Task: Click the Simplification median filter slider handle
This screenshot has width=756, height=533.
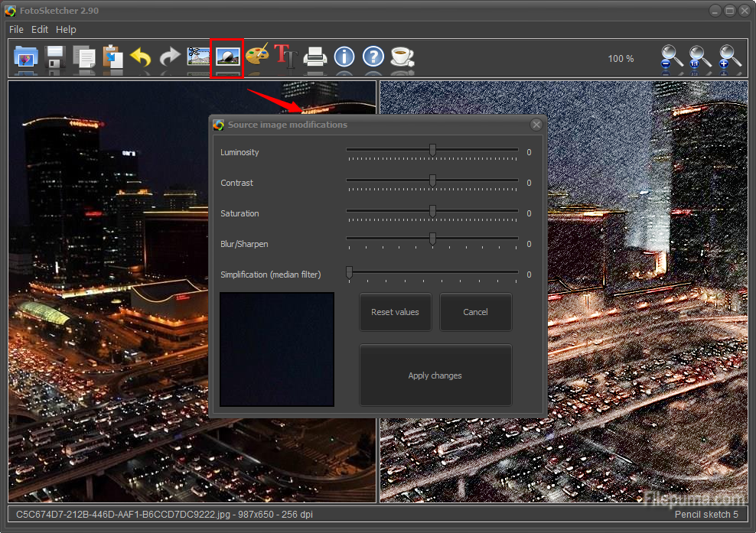Action: 349,272
